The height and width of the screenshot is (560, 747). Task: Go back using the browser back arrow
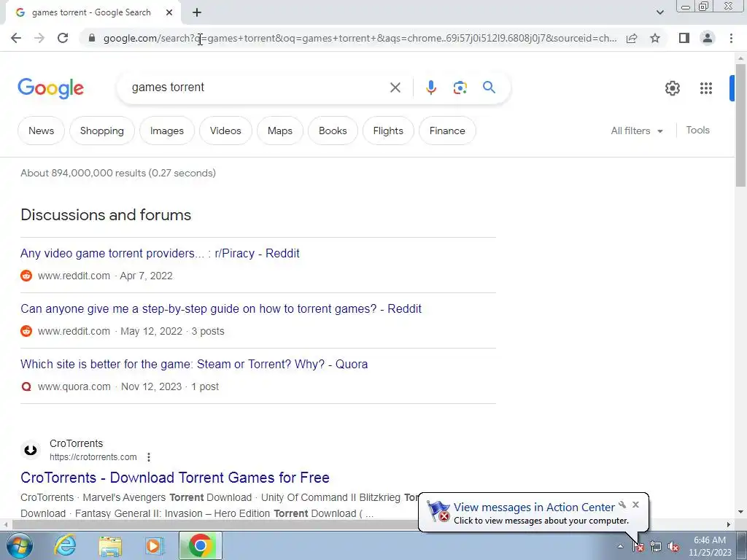tap(16, 38)
